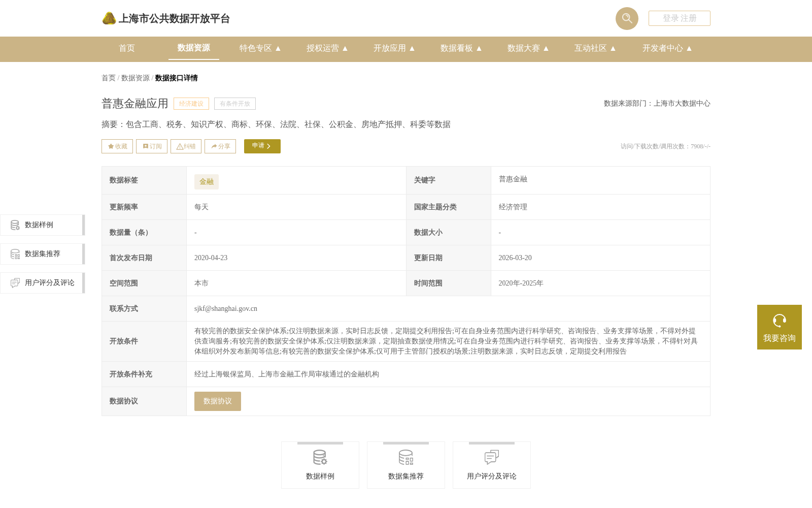Expand the 授权运营 menu
The image size is (812, 508).
pos(327,48)
